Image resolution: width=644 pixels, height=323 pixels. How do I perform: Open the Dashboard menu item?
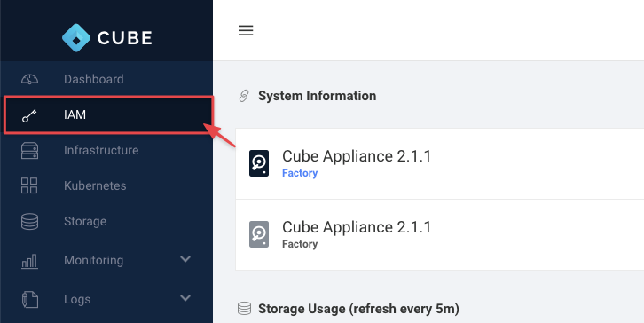[x=106, y=79]
